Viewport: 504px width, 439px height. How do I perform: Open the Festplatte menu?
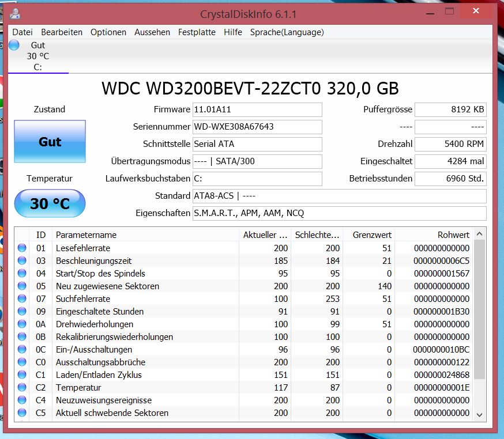pyautogui.click(x=197, y=32)
